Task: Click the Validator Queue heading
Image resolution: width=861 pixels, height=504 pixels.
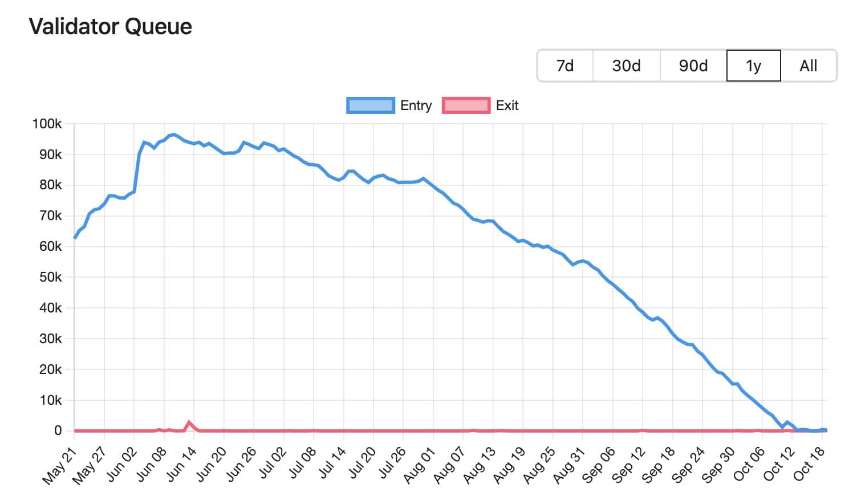Action: (111, 26)
